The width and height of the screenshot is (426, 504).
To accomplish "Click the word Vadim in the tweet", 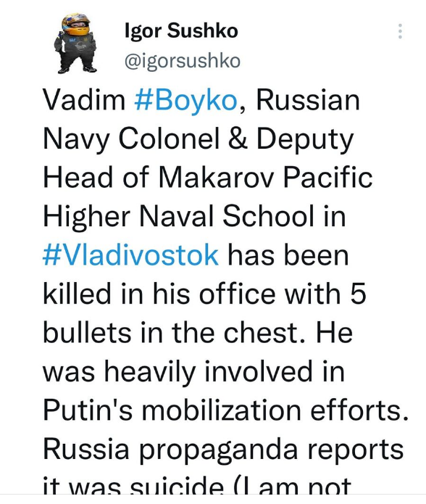I will tap(84, 100).
